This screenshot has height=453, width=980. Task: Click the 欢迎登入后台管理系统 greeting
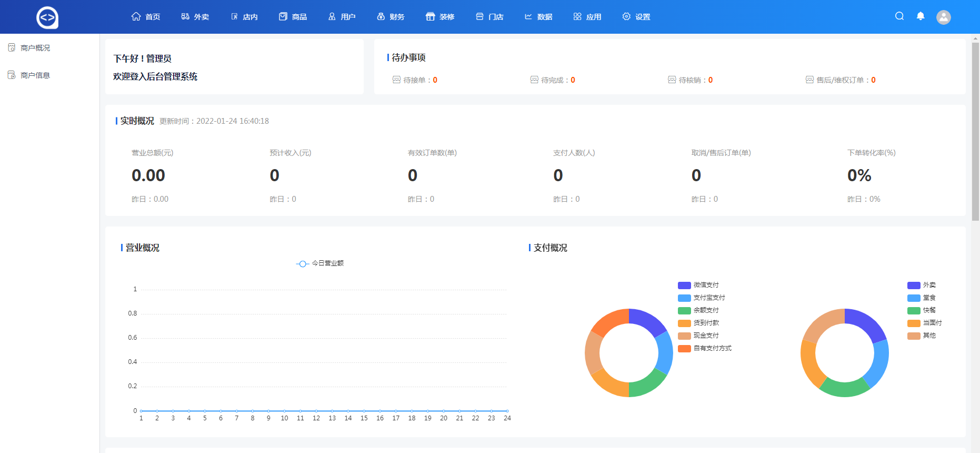tap(155, 76)
